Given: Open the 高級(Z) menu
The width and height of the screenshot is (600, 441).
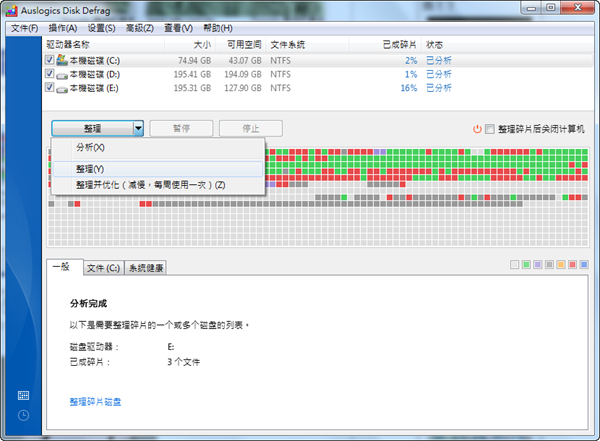Looking at the screenshot, I should pyautogui.click(x=140, y=28).
